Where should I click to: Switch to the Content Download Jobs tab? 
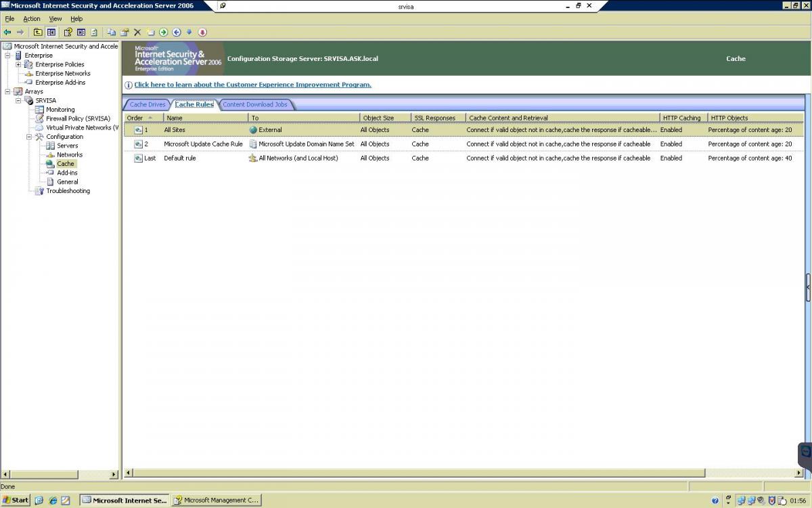coord(255,104)
